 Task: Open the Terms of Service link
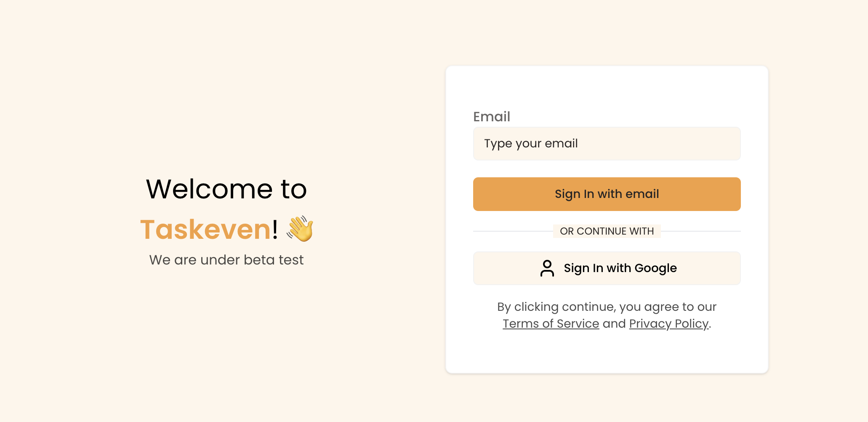[x=551, y=323]
